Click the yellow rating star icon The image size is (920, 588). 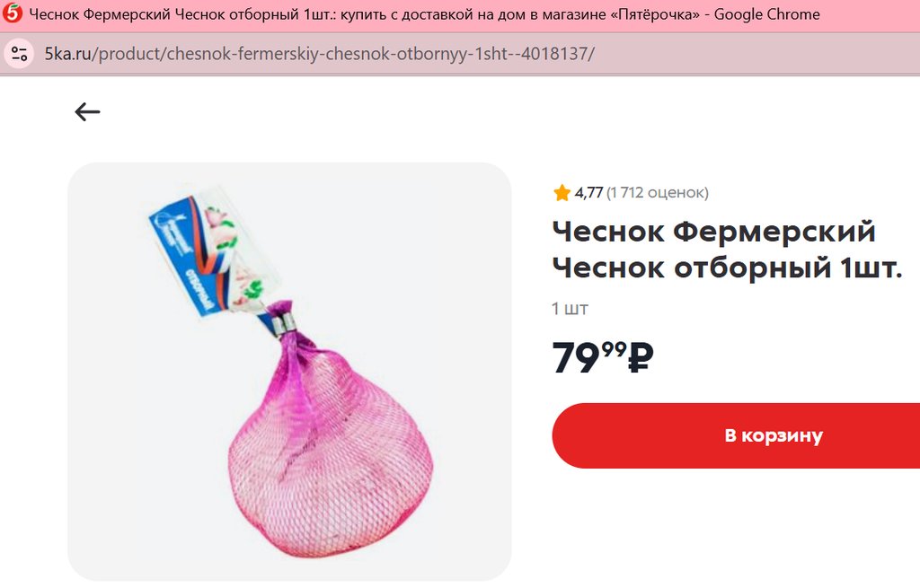point(562,192)
